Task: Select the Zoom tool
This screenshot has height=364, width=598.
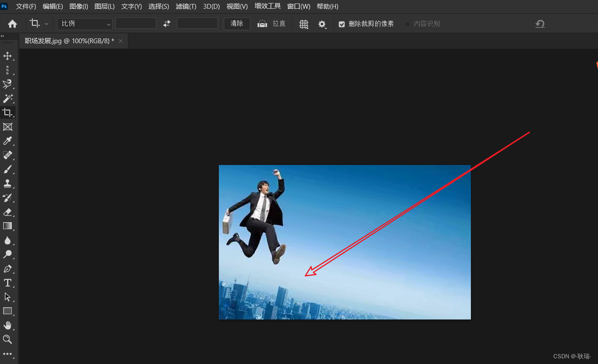Action: (x=7, y=340)
